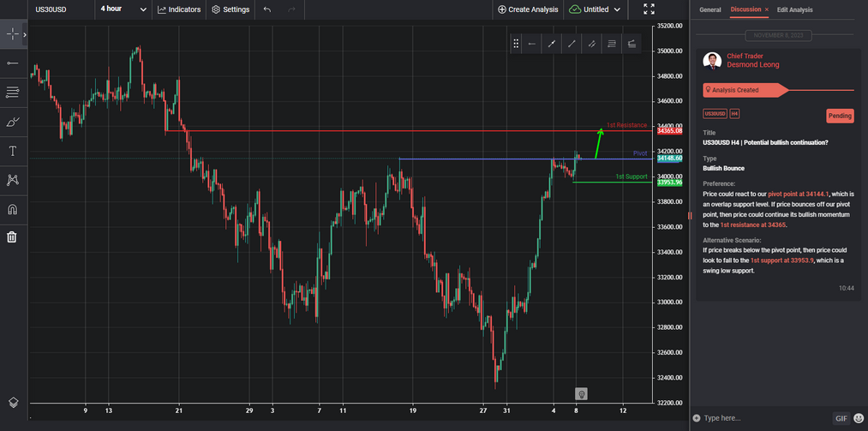This screenshot has width=868, height=431.
Task: Focus the Type here message field
Action: 765,418
